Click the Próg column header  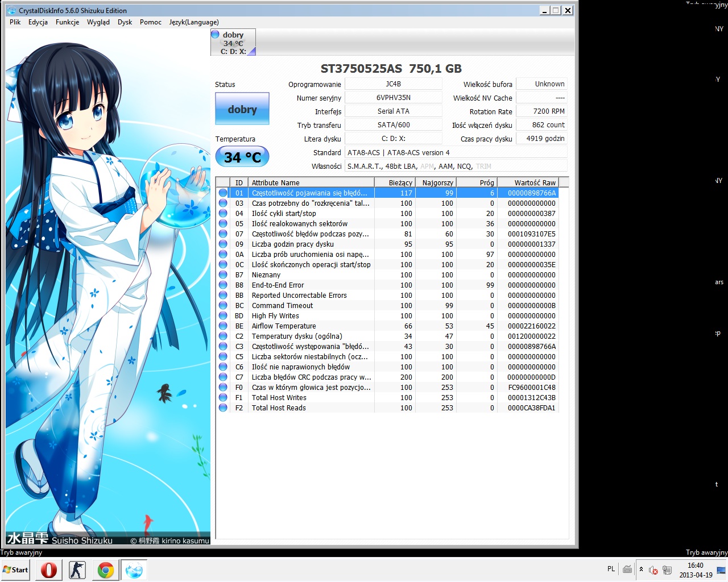[x=477, y=182]
